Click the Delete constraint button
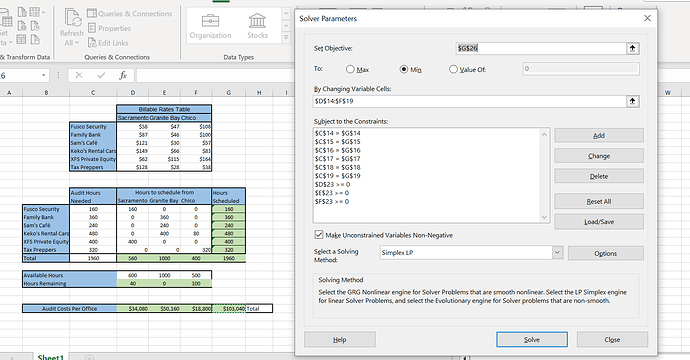 (x=598, y=176)
